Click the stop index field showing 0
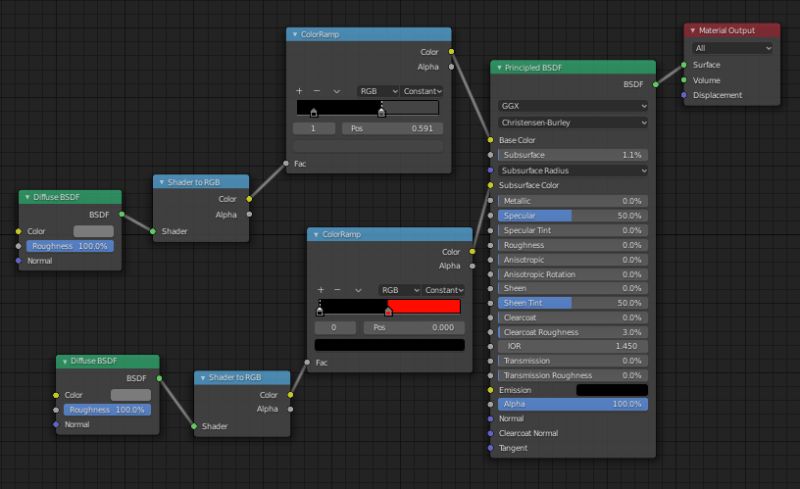Screen dimensions: 800x489 pos(335,327)
